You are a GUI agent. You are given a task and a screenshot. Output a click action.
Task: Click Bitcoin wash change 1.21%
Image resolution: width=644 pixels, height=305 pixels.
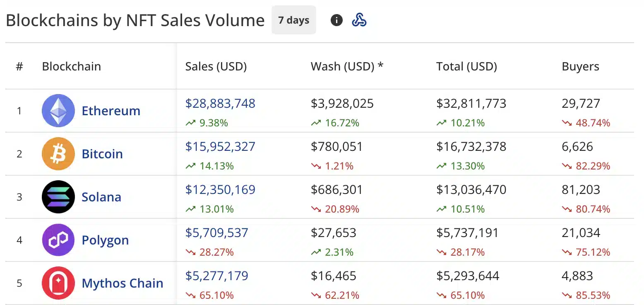[x=332, y=166]
